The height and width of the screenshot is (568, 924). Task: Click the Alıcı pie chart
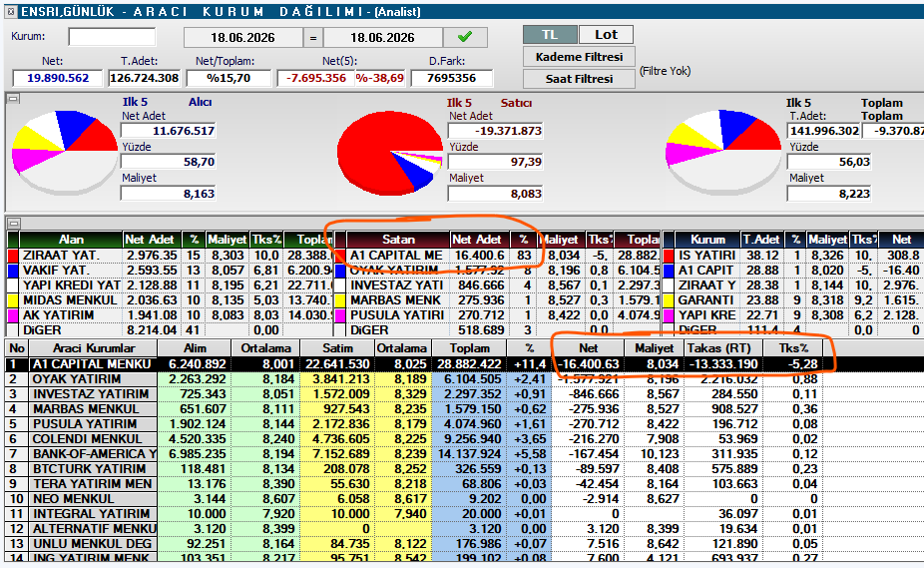[64, 151]
